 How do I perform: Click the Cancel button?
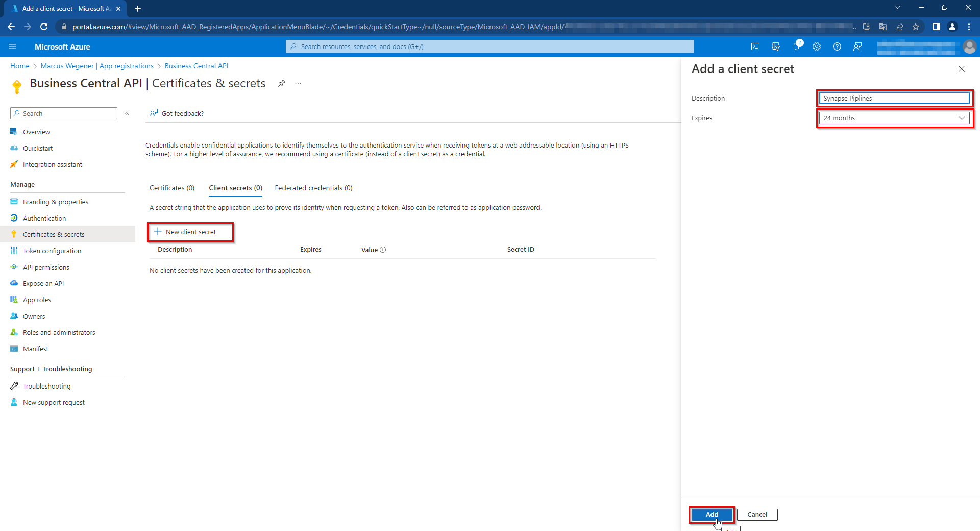pyautogui.click(x=757, y=514)
